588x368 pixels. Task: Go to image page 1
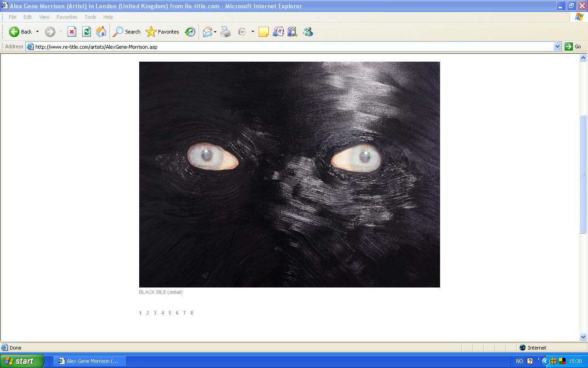(x=140, y=313)
